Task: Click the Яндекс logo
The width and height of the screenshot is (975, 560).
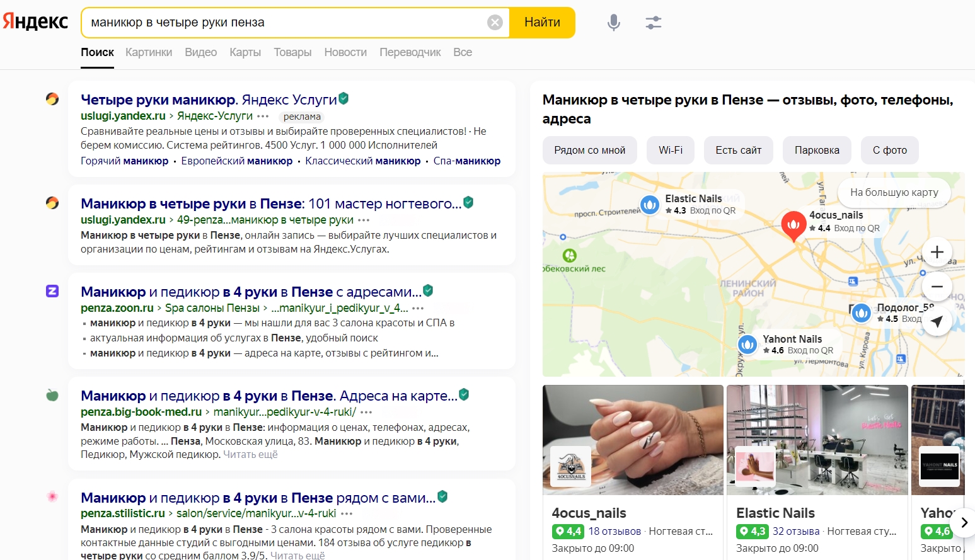Action: click(36, 21)
